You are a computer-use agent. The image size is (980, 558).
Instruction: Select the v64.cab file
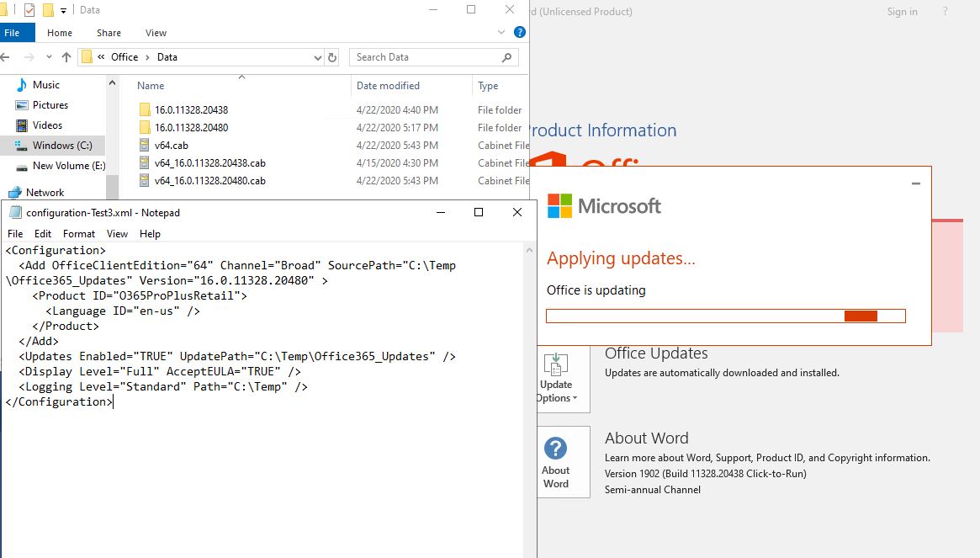(172, 145)
